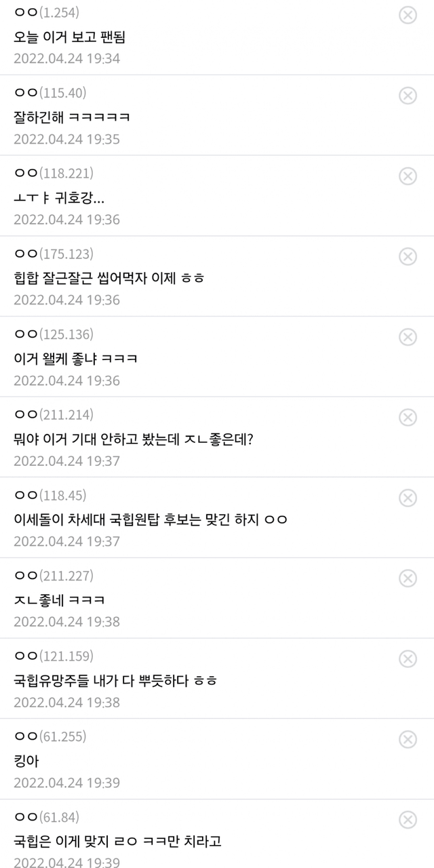Reply to the comment starting with '이세돌이 차세대'

(151, 519)
